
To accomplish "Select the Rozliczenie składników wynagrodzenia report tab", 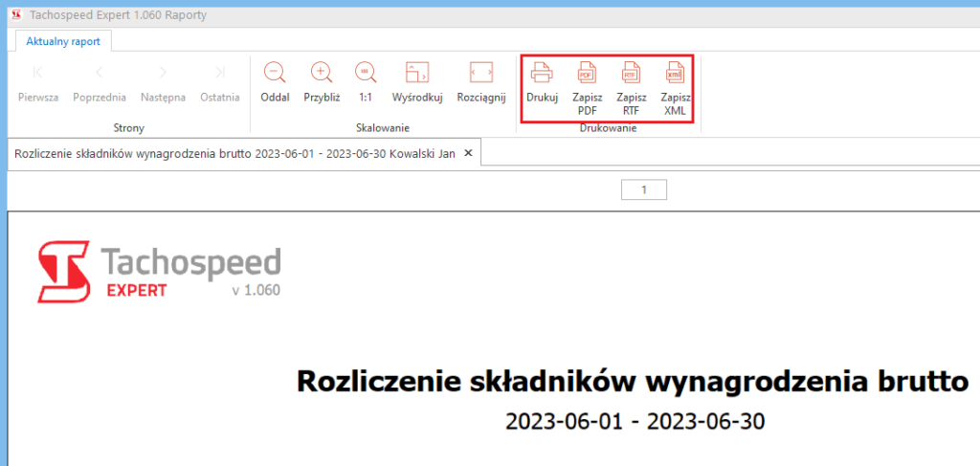I will point(234,153).
